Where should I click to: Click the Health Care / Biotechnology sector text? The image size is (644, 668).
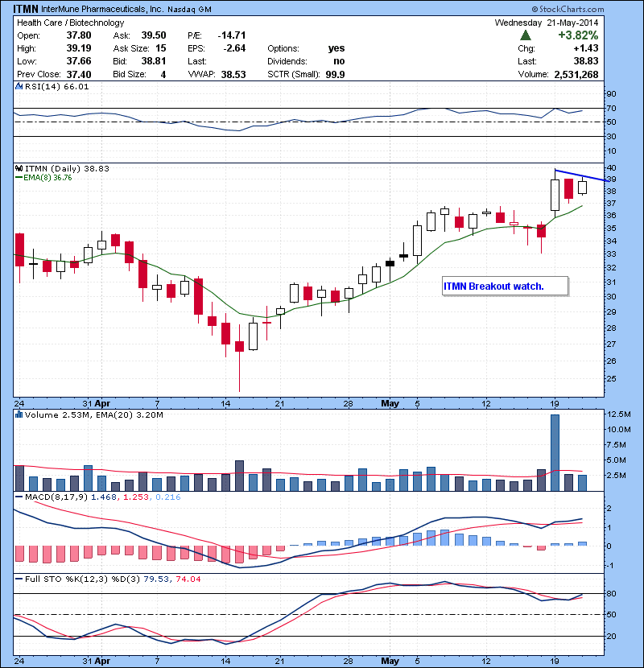[70, 23]
